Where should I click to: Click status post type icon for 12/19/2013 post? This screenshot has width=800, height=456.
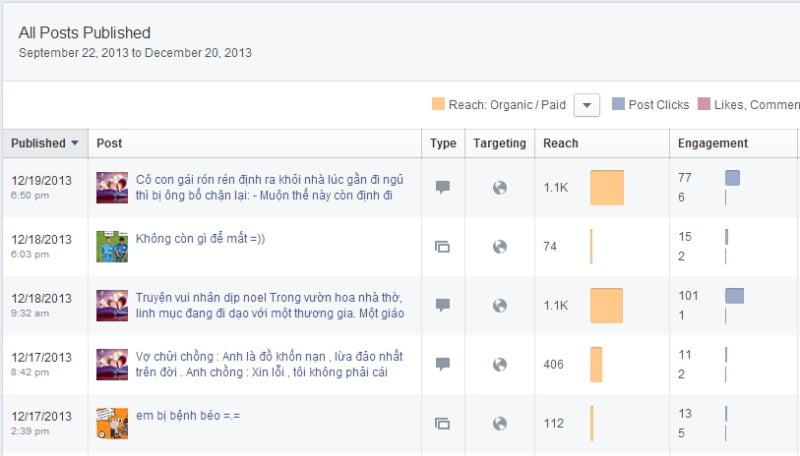(x=443, y=187)
